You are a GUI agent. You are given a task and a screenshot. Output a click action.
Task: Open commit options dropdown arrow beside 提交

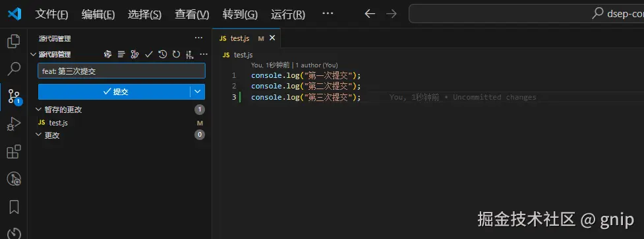coord(198,92)
